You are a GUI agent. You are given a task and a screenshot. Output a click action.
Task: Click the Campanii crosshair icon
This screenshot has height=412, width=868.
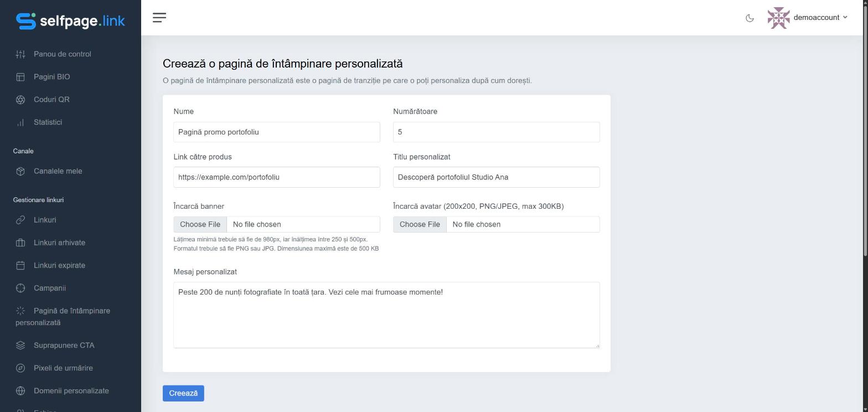tap(20, 288)
